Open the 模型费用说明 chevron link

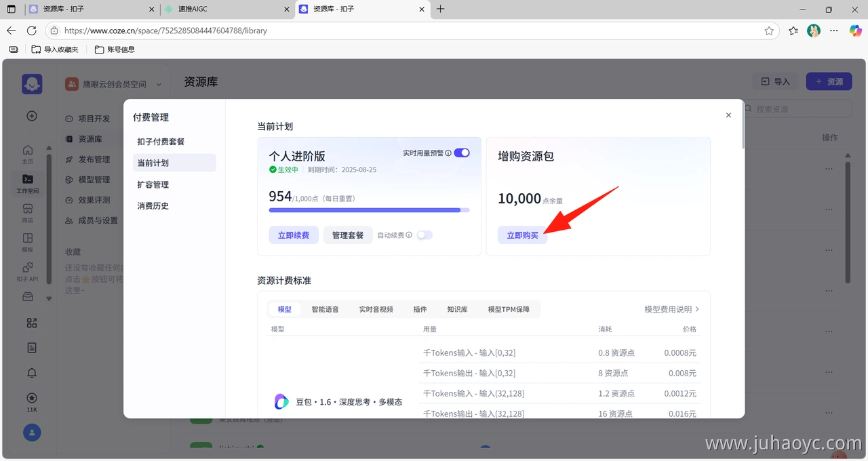(671, 309)
